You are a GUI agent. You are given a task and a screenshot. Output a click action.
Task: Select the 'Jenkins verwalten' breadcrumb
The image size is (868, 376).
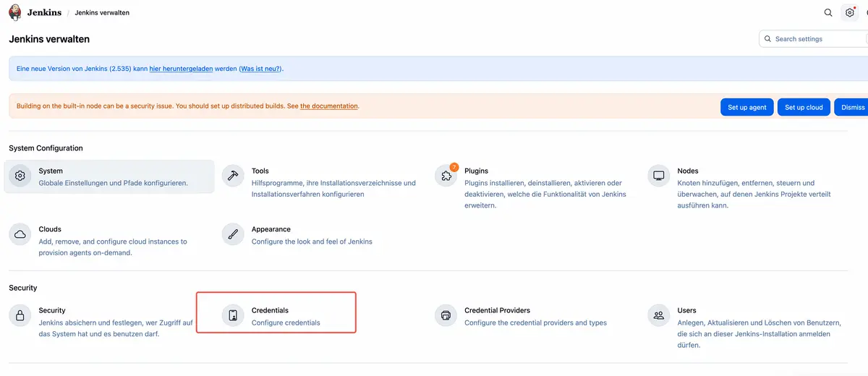tap(102, 13)
